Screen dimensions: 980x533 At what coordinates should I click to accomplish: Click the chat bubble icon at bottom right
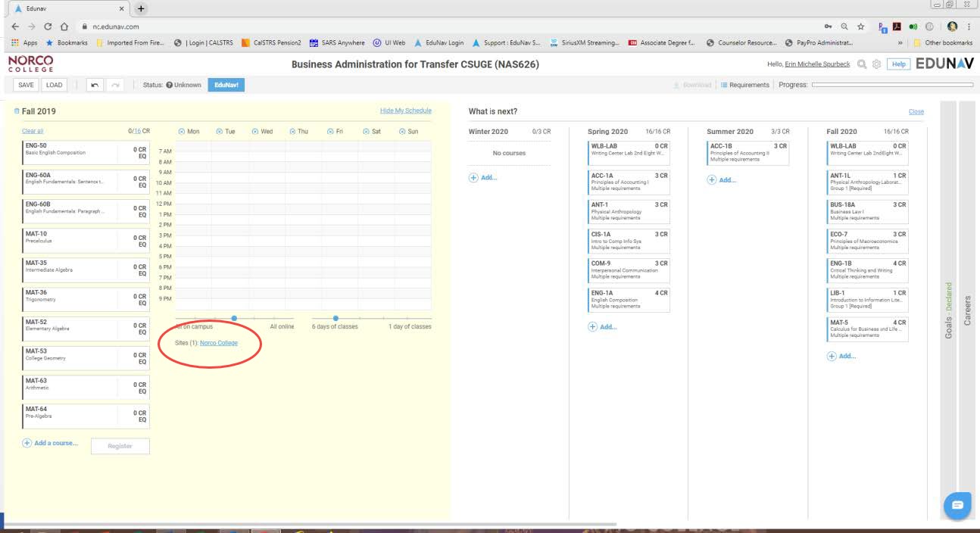coord(957,505)
